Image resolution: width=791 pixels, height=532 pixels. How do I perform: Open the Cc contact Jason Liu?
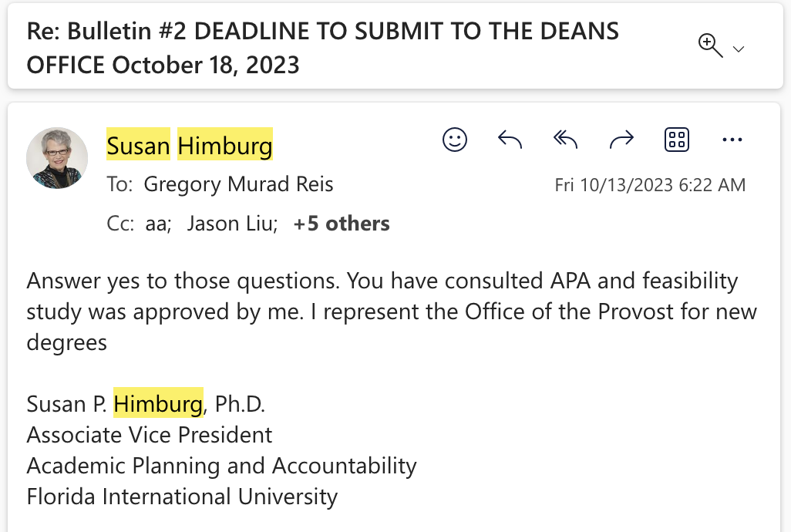[231, 224]
